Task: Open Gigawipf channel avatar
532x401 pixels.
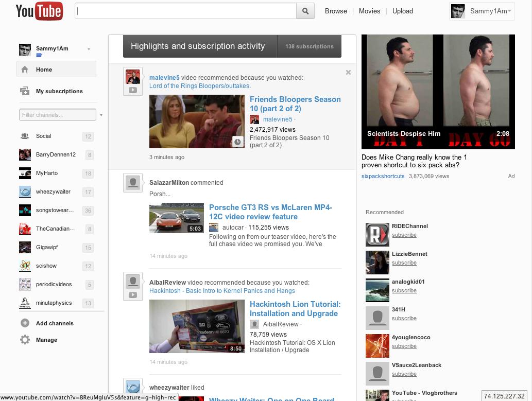Action: click(x=25, y=247)
